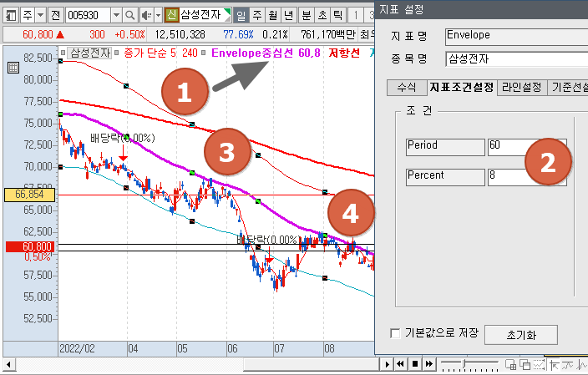Screen dimensions: 588x375
Task: Click the red 60,800 current price label
Action: [30, 246]
